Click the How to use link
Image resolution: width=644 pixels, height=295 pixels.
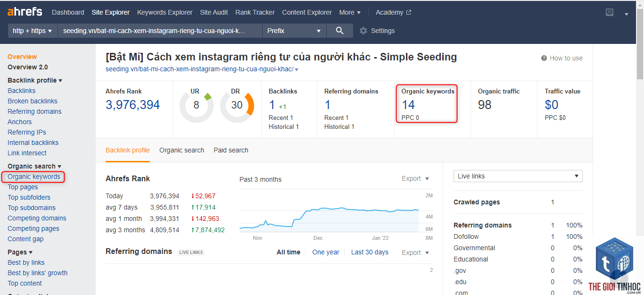566,58
